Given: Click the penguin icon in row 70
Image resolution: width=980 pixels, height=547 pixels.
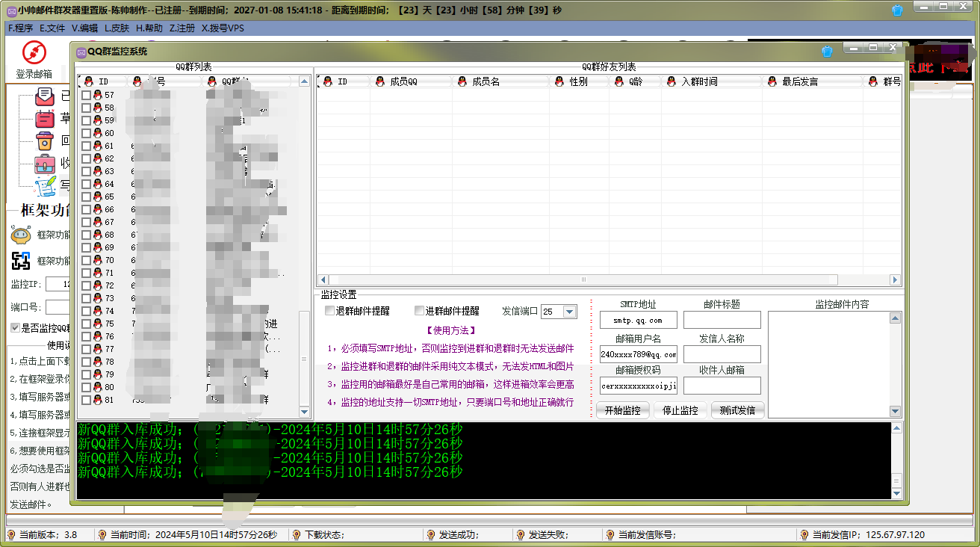Looking at the screenshot, I should pyautogui.click(x=97, y=260).
